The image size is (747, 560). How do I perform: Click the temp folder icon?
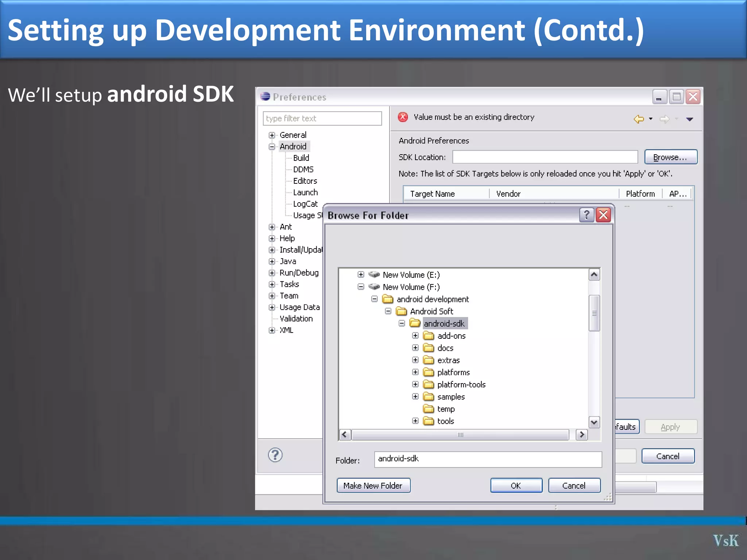click(429, 409)
